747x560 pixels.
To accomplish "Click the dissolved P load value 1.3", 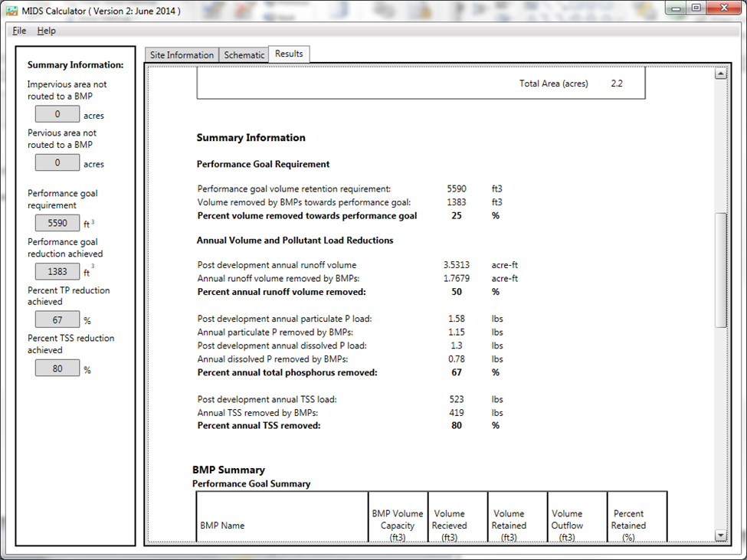I will pos(457,345).
